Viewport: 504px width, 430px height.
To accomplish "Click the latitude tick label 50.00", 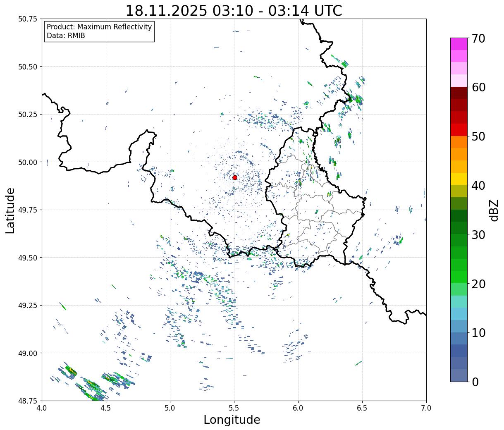I will 28,162.
